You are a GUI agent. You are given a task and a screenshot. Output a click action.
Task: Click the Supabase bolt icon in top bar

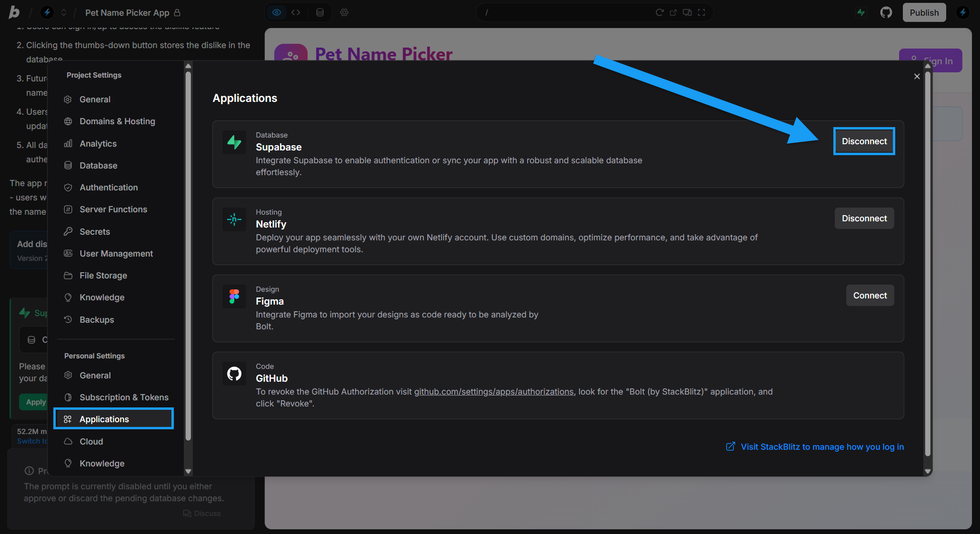[x=861, y=12]
